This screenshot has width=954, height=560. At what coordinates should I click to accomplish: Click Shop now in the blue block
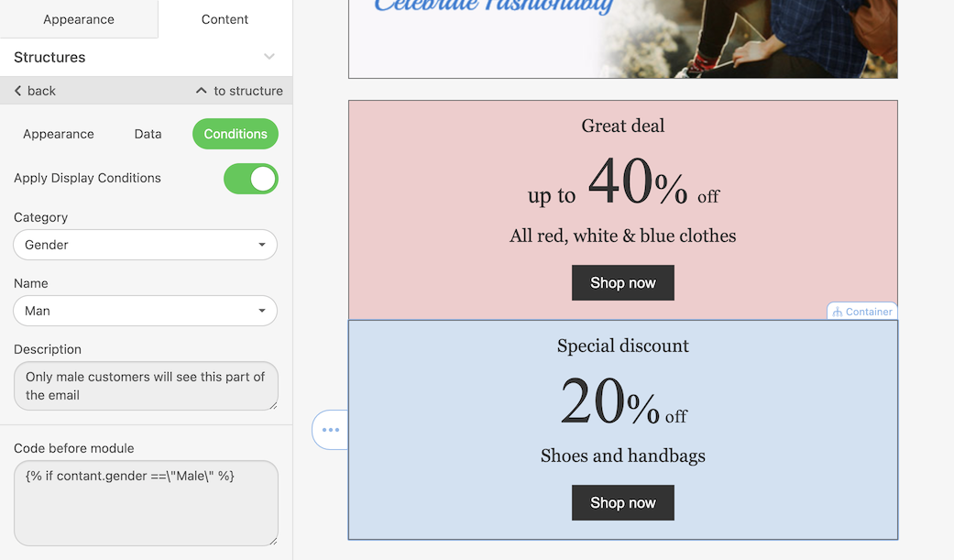(x=623, y=503)
